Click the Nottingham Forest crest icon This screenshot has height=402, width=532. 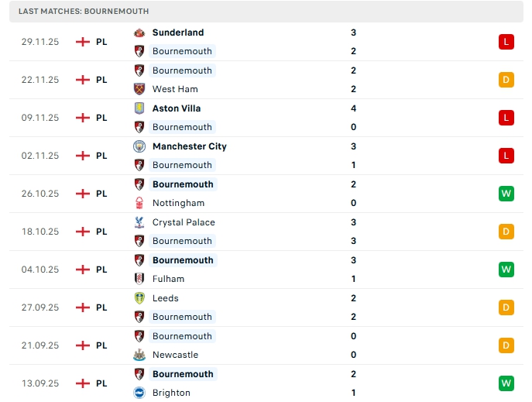click(139, 203)
